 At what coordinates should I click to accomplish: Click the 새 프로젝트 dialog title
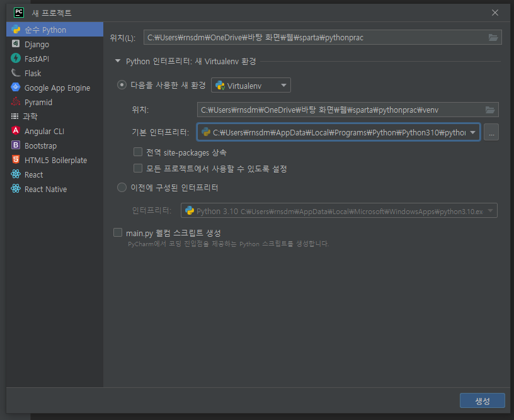[x=52, y=13]
